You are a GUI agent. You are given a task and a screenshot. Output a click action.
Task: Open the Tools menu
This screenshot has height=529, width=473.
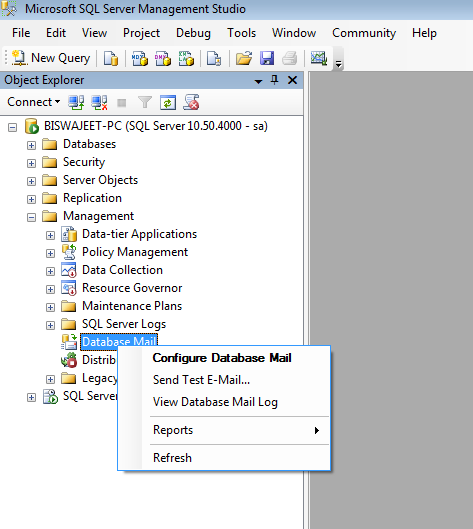point(242,33)
